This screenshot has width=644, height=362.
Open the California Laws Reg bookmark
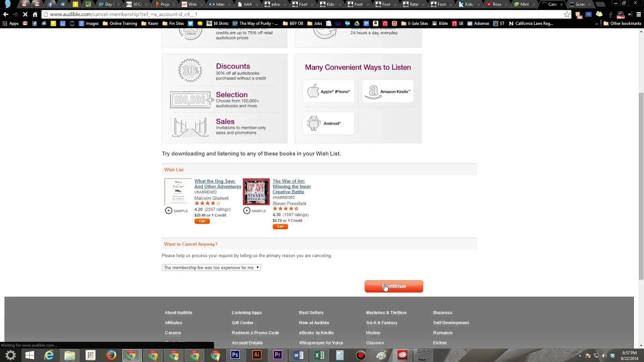coord(531,24)
